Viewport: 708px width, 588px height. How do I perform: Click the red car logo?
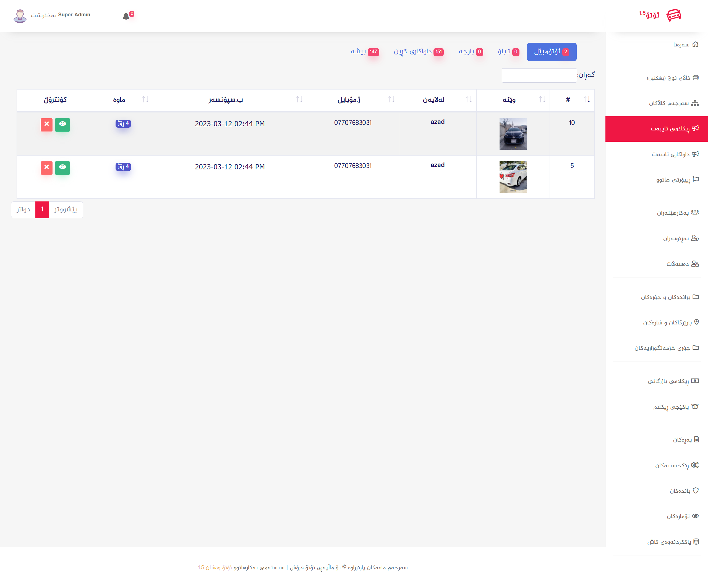(x=674, y=15)
